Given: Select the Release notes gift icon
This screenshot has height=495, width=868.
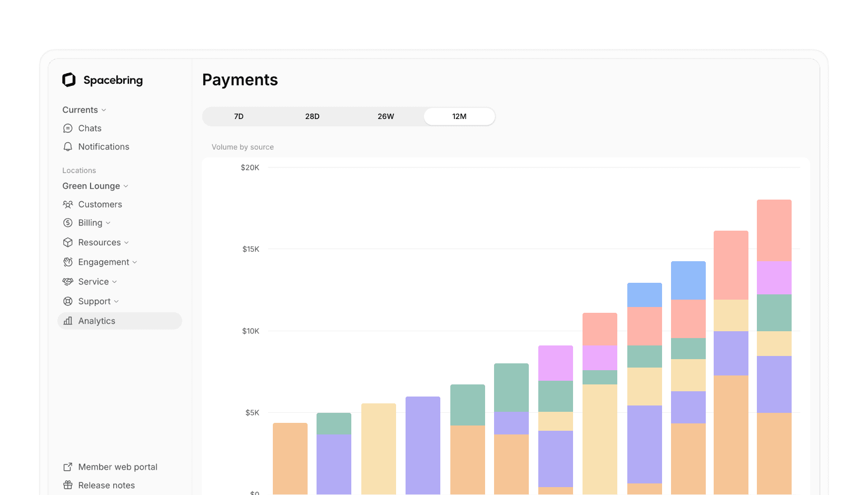Looking at the screenshot, I should pyautogui.click(x=68, y=485).
